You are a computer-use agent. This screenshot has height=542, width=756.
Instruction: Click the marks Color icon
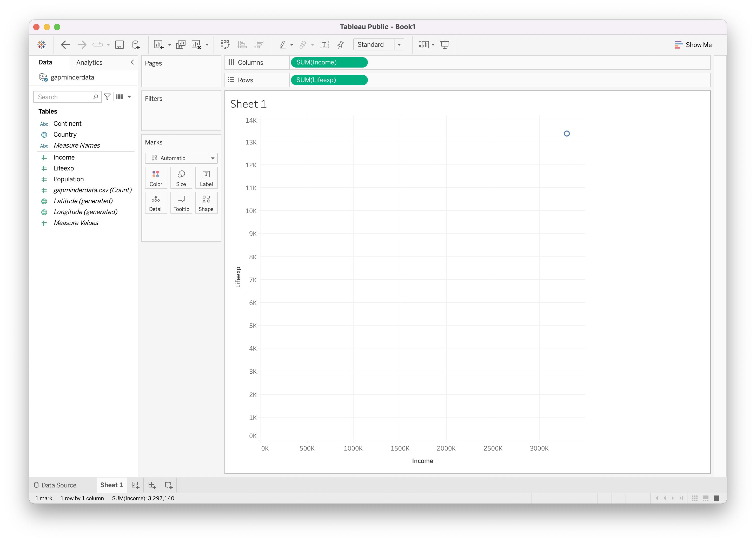click(155, 178)
